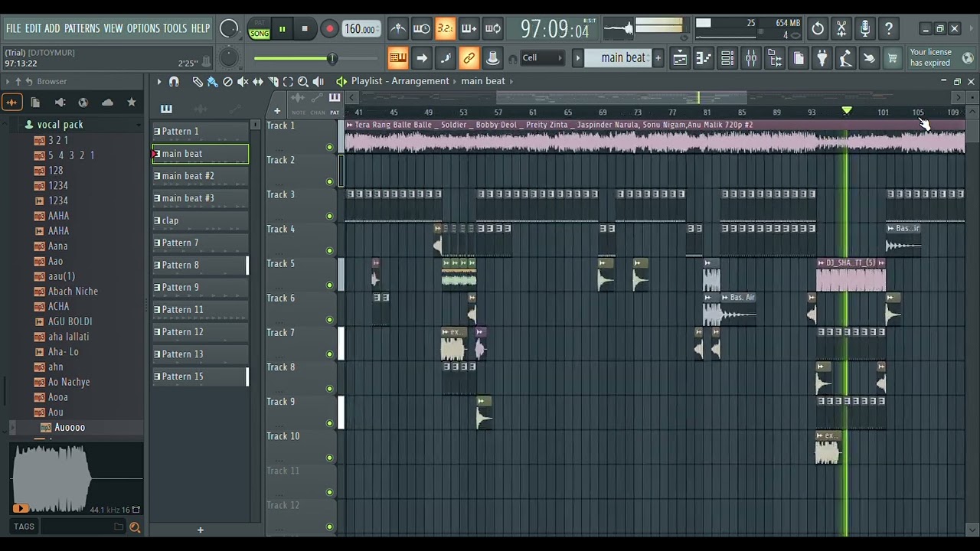
Task: Open the VIEW menu
Action: pos(113,28)
